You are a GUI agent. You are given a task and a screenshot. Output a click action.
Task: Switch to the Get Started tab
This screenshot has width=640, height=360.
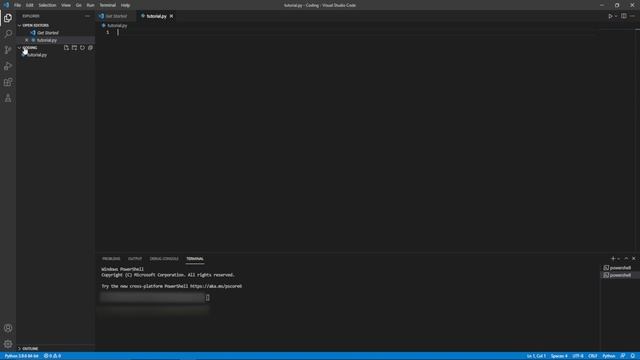point(116,16)
